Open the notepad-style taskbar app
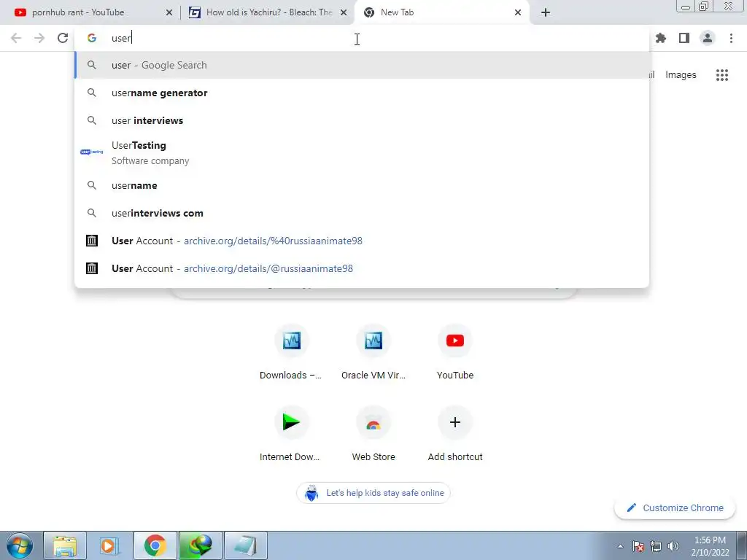 (x=245, y=545)
